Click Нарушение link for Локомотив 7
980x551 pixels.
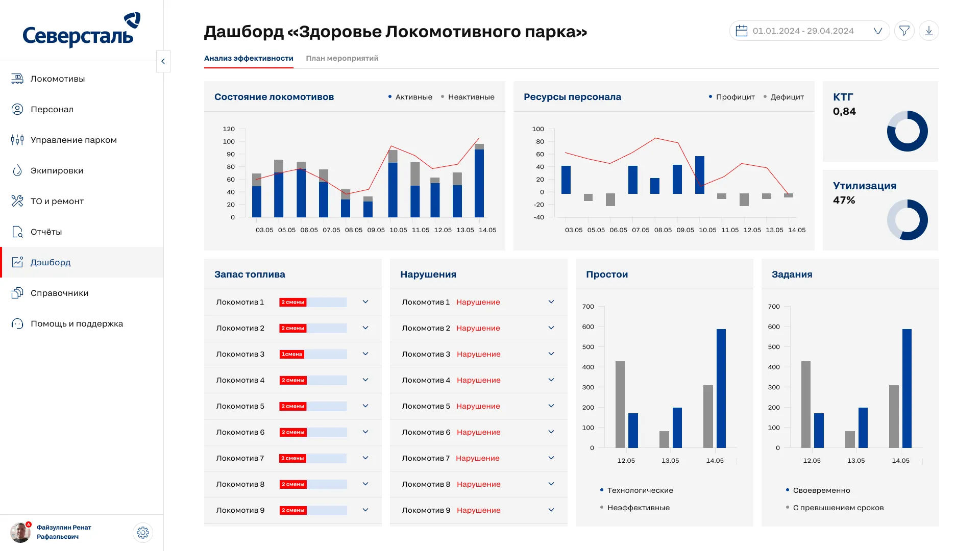click(x=478, y=458)
